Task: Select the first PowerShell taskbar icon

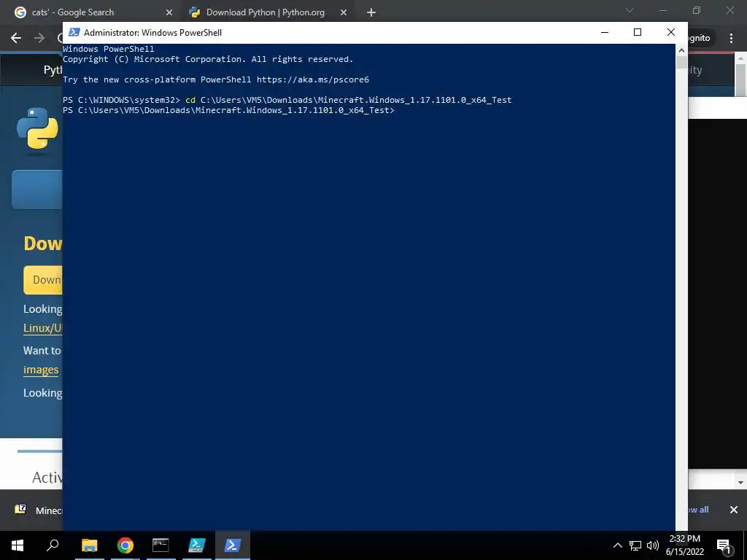Action: click(x=197, y=545)
